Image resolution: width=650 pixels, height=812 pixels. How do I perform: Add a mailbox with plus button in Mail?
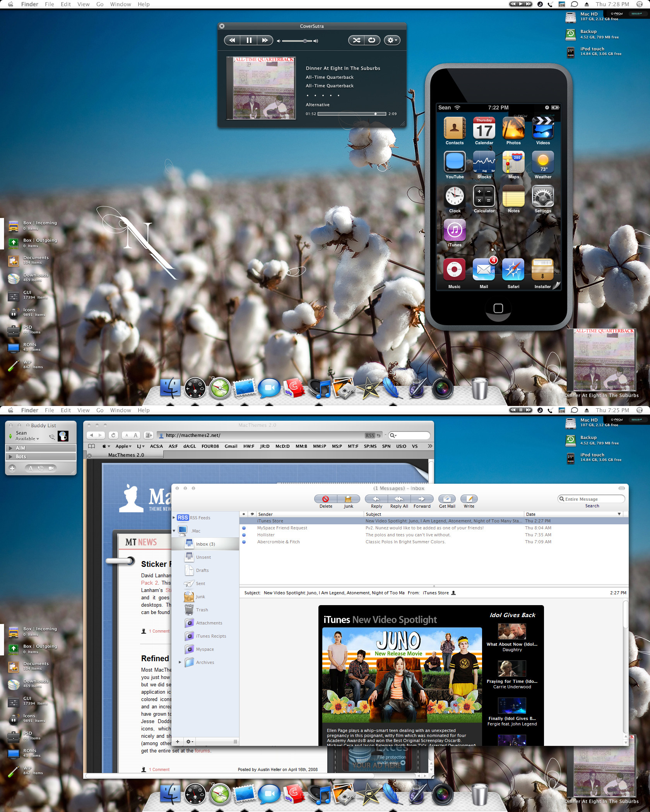pyautogui.click(x=177, y=741)
